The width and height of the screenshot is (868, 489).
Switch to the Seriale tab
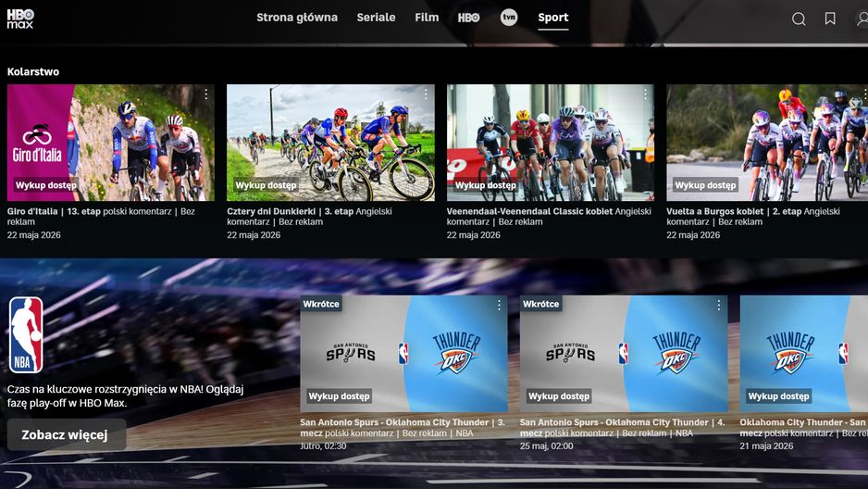[x=376, y=18]
